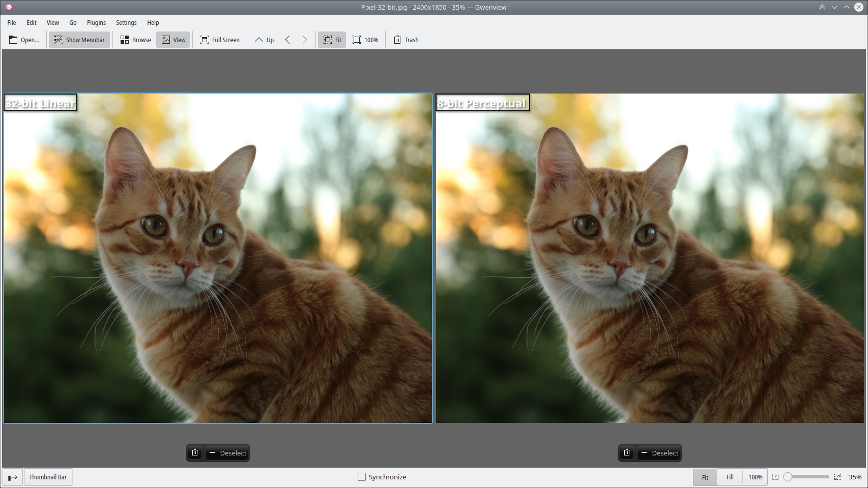Select the 32-bit Linear cat image
This screenshot has width=868, height=488.
[x=218, y=258]
